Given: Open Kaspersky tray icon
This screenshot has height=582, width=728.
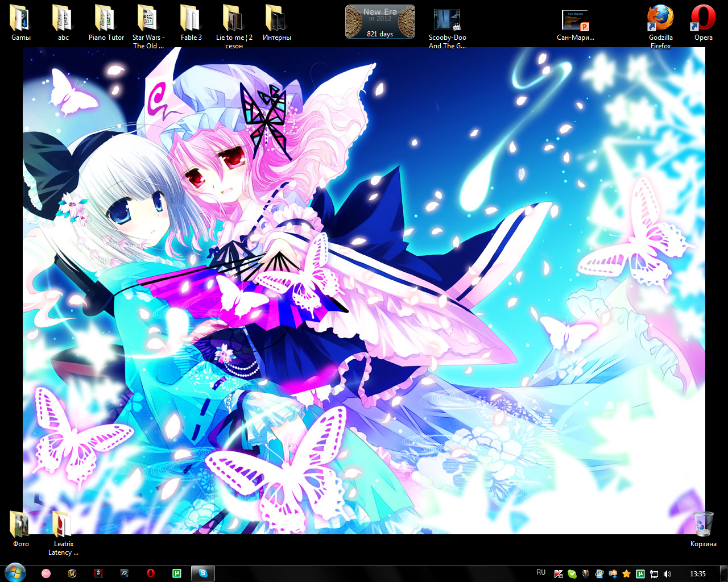Looking at the screenshot, I should pos(559,574).
